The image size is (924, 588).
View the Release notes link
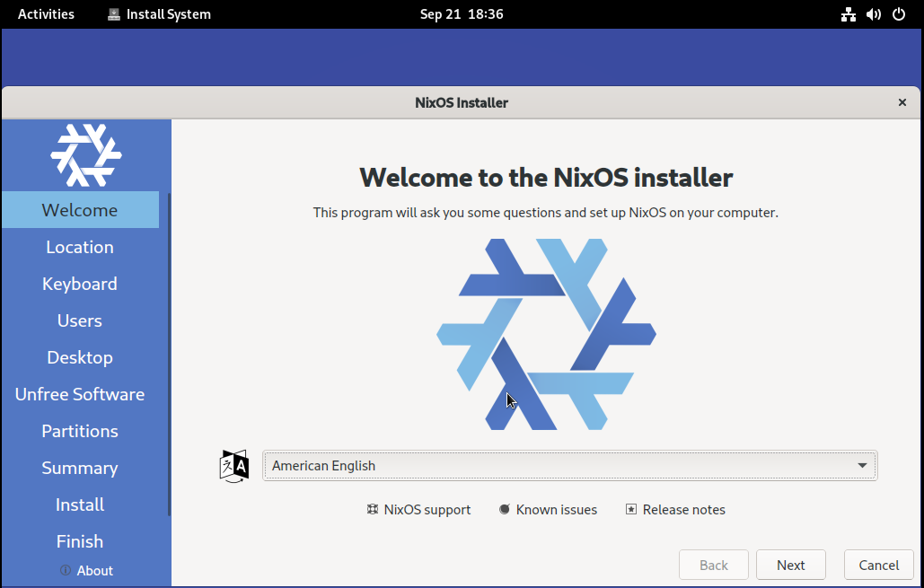[675, 510]
